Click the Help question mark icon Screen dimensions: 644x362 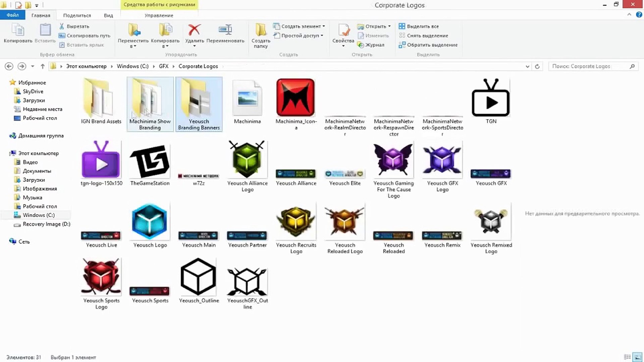[639, 15]
